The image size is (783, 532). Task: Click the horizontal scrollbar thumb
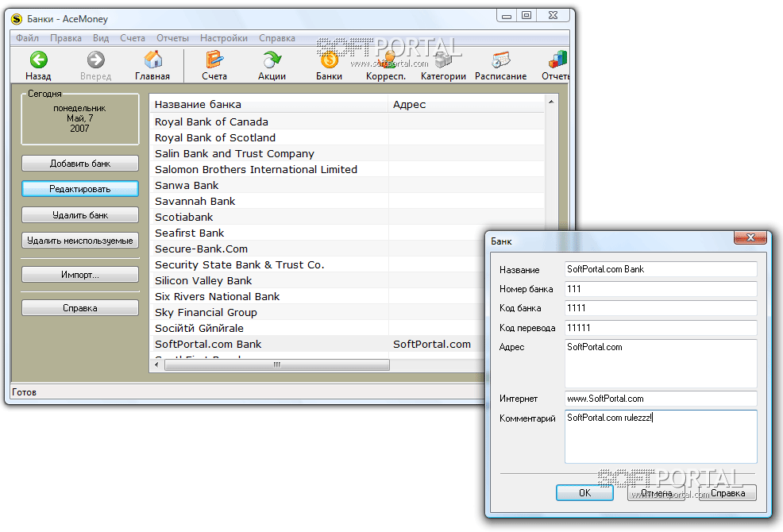click(277, 364)
